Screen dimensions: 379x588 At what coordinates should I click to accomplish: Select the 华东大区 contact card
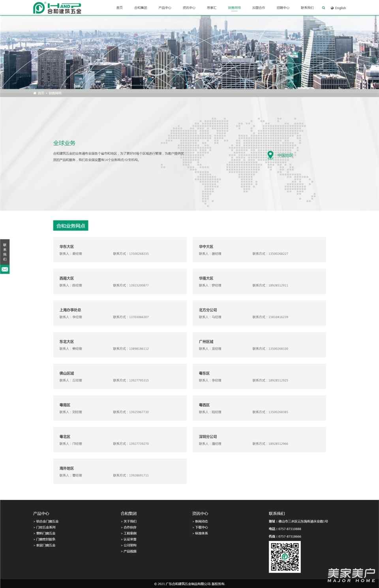click(x=120, y=250)
